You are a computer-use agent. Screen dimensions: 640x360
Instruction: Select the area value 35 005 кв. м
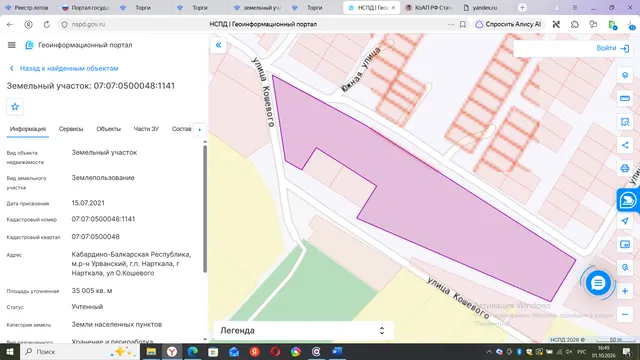92,291
